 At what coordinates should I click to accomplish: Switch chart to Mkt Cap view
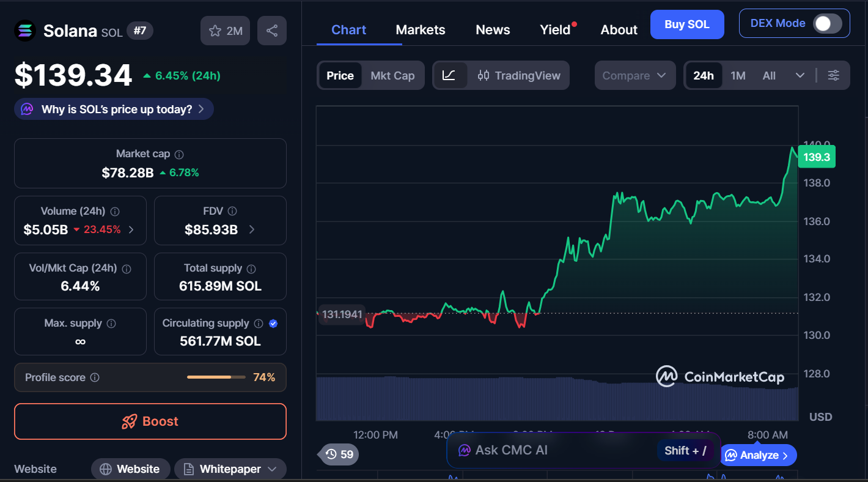tap(392, 75)
